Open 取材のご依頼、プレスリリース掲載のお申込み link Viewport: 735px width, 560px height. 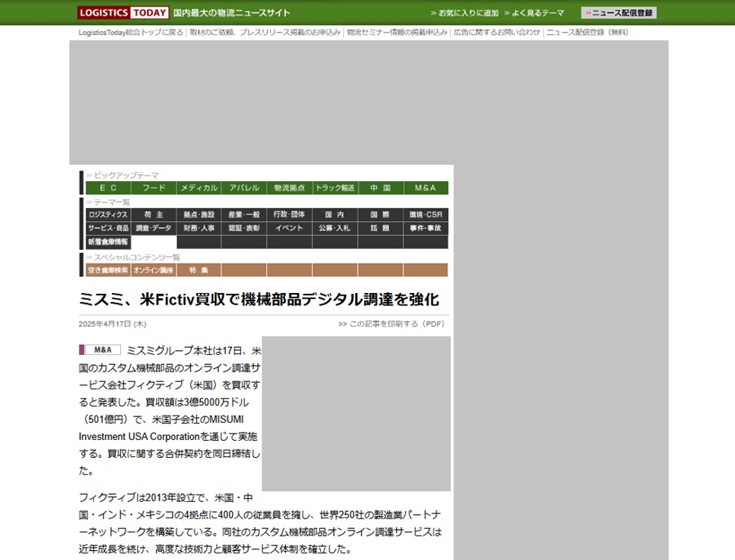pos(265,33)
